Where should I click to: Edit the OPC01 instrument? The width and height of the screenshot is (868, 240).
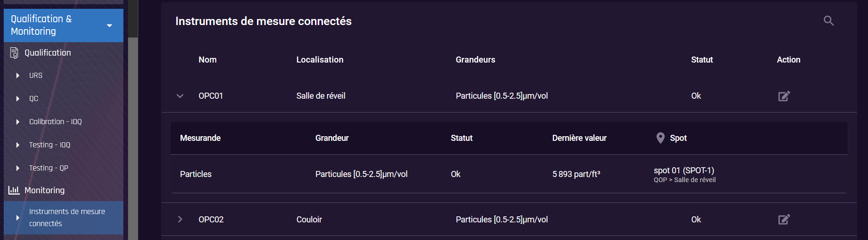coord(784,96)
